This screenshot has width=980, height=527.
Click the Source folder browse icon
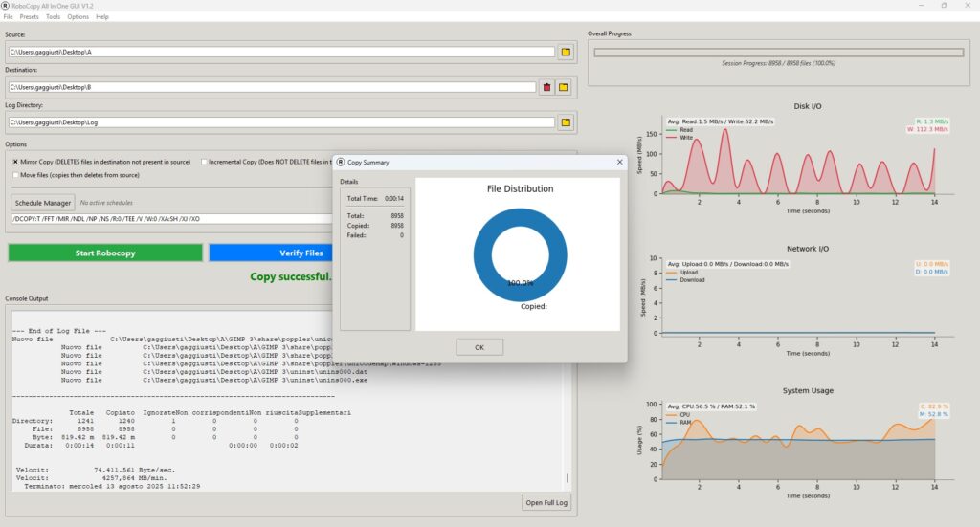[x=565, y=52]
